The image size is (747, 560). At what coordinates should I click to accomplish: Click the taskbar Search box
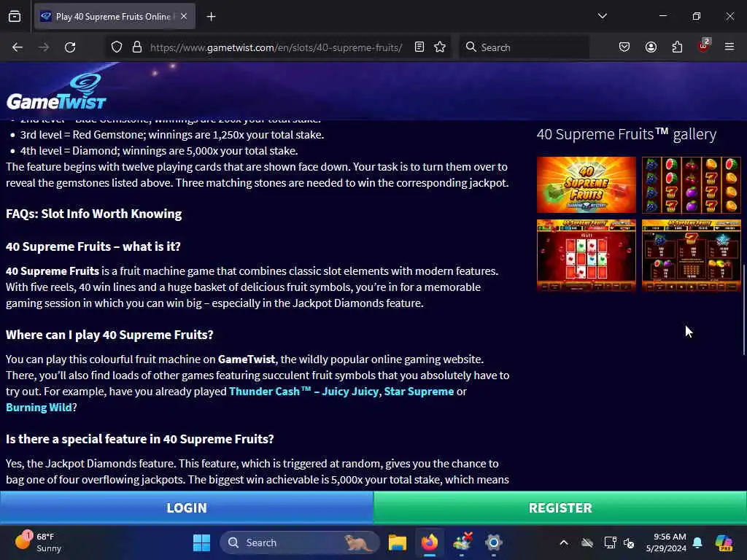(300, 542)
